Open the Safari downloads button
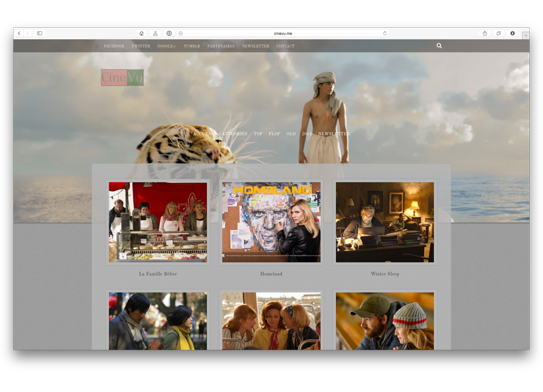The image size is (543, 392). [512, 33]
